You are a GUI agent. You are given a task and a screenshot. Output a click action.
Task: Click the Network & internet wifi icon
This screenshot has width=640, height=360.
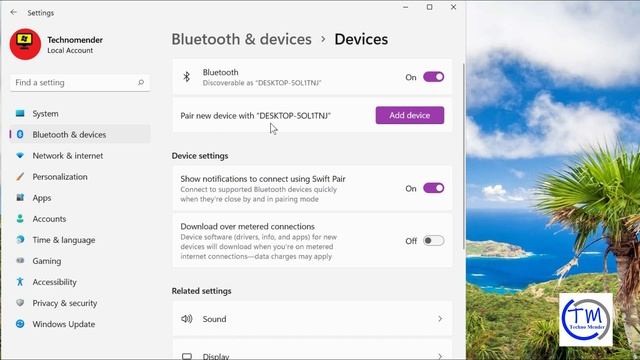click(20, 156)
